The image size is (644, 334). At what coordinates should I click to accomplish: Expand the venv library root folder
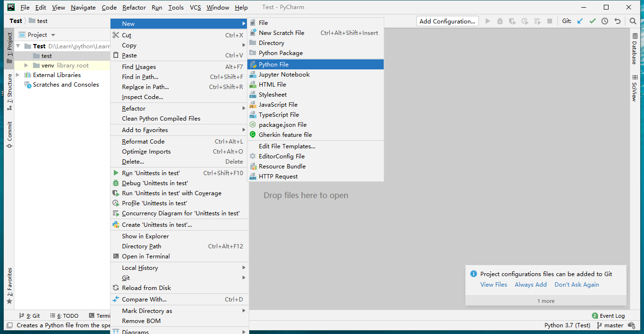27,66
